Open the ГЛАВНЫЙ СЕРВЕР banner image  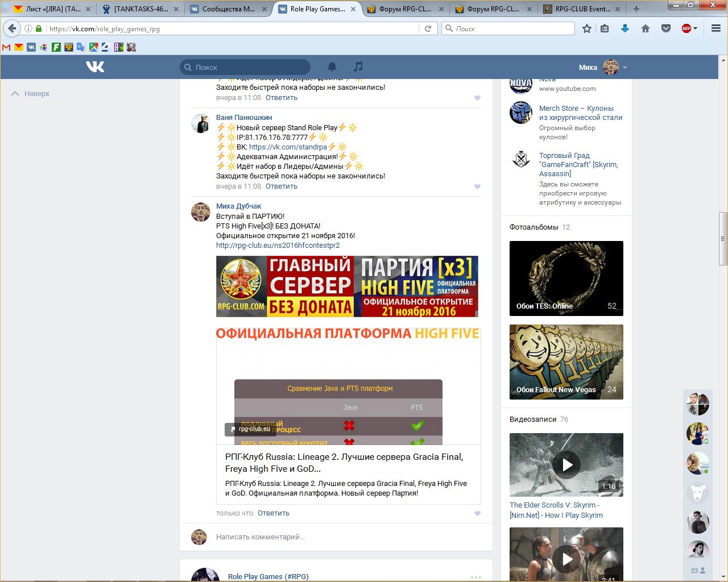coord(347,286)
